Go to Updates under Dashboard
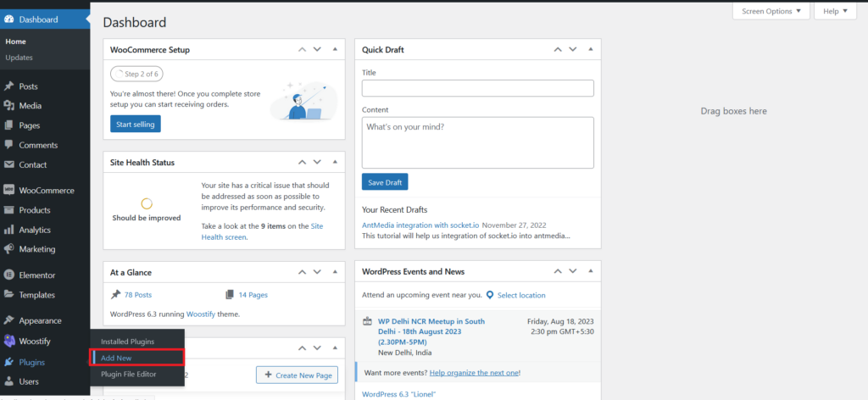The height and width of the screenshot is (400, 868). click(19, 58)
